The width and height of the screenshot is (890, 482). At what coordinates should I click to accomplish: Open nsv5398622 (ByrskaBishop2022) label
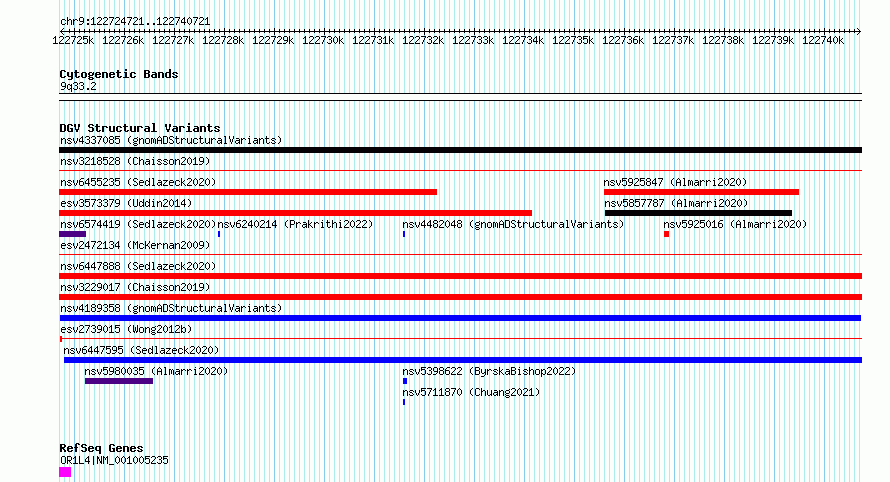pos(489,371)
